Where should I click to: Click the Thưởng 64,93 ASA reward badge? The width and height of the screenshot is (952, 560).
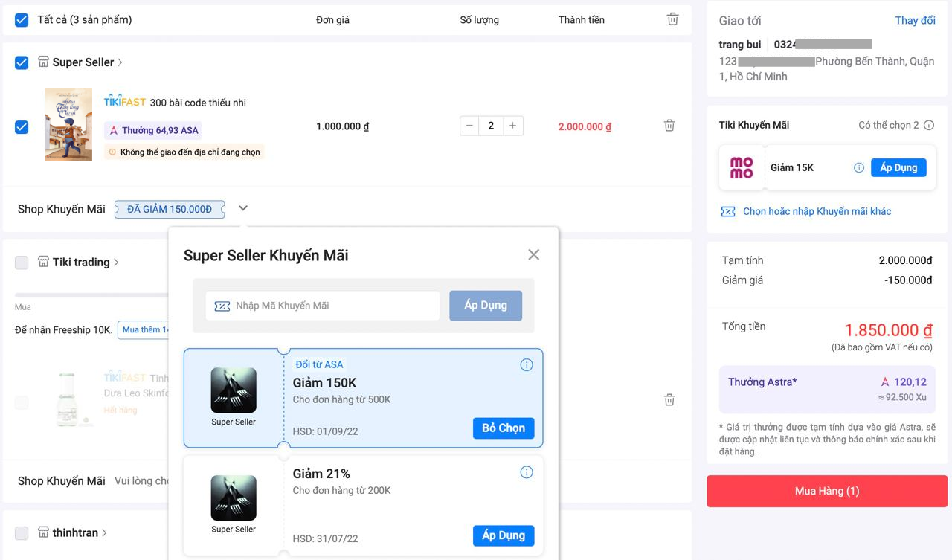click(x=153, y=130)
